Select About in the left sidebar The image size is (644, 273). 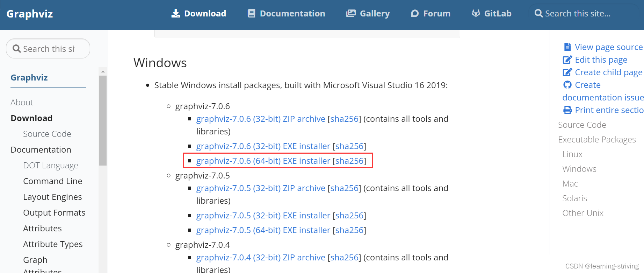coord(22,102)
